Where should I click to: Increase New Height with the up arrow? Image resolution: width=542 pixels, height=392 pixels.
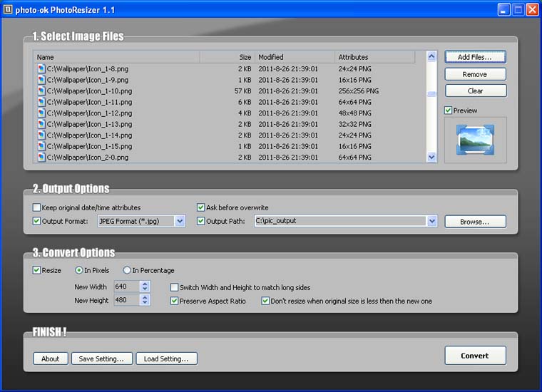point(145,297)
